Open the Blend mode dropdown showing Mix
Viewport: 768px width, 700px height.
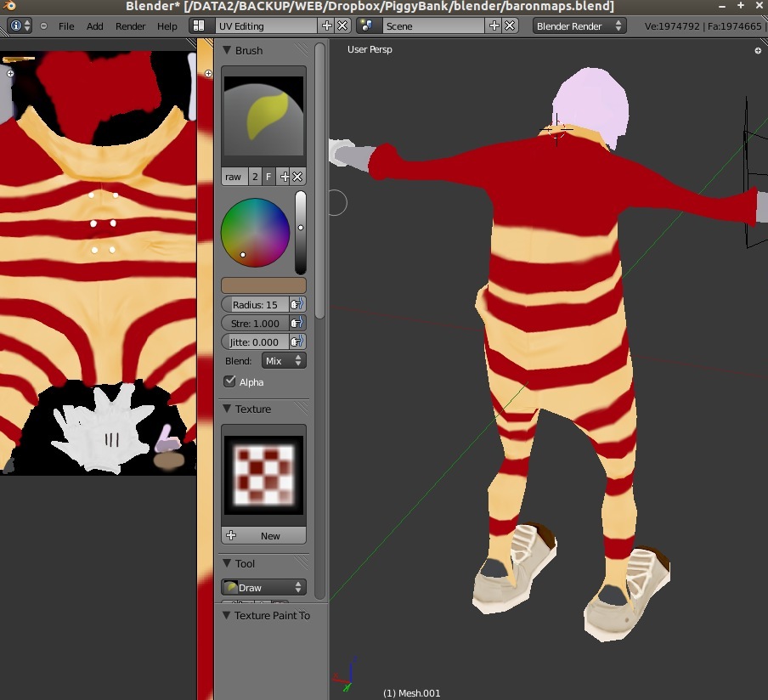tap(284, 360)
